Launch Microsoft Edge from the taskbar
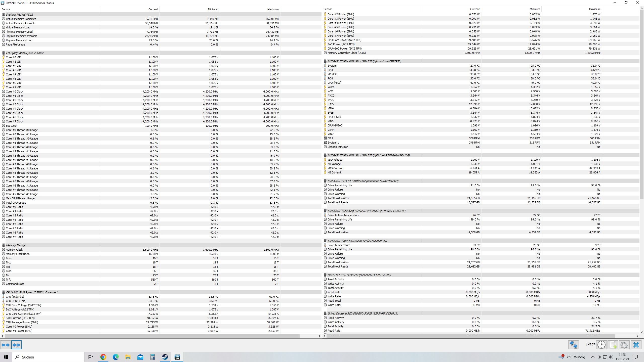Viewport: 644px width, 362px height. pyautogui.click(x=115, y=357)
